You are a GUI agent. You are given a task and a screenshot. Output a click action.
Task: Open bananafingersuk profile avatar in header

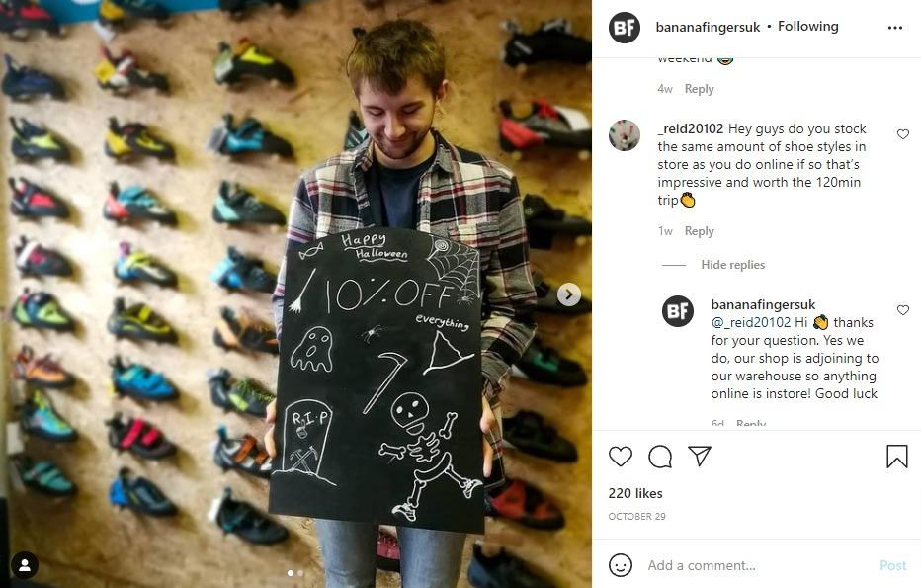click(x=625, y=28)
